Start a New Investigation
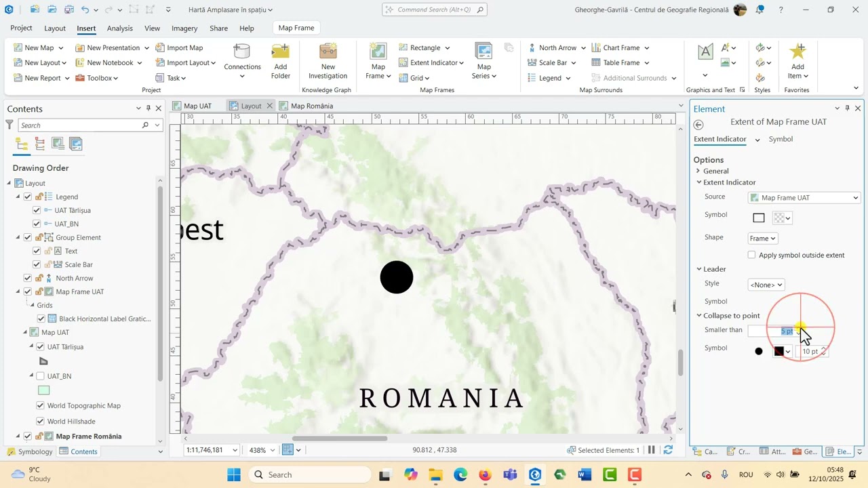 [328, 62]
